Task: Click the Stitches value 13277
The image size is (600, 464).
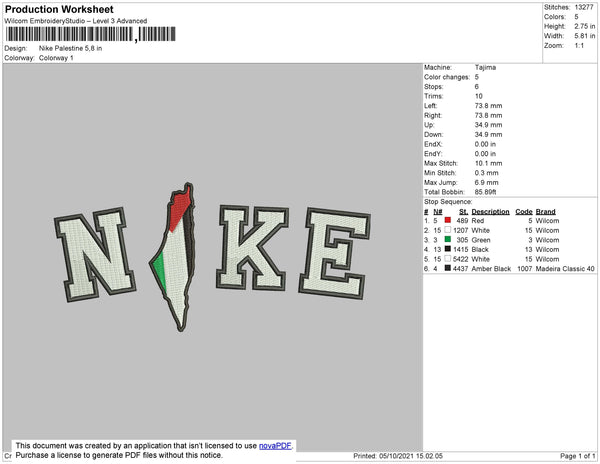Action: (x=584, y=7)
